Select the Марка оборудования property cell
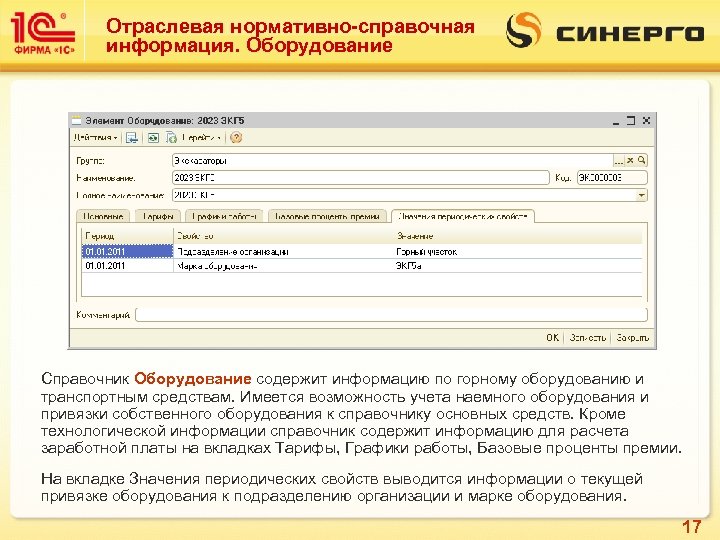720x540 pixels. (x=283, y=266)
